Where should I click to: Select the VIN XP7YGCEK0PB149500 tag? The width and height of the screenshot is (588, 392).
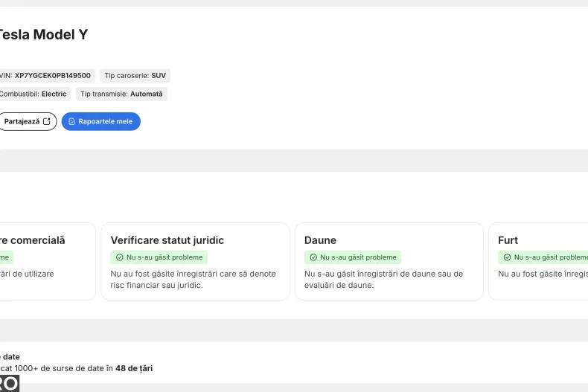point(46,76)
